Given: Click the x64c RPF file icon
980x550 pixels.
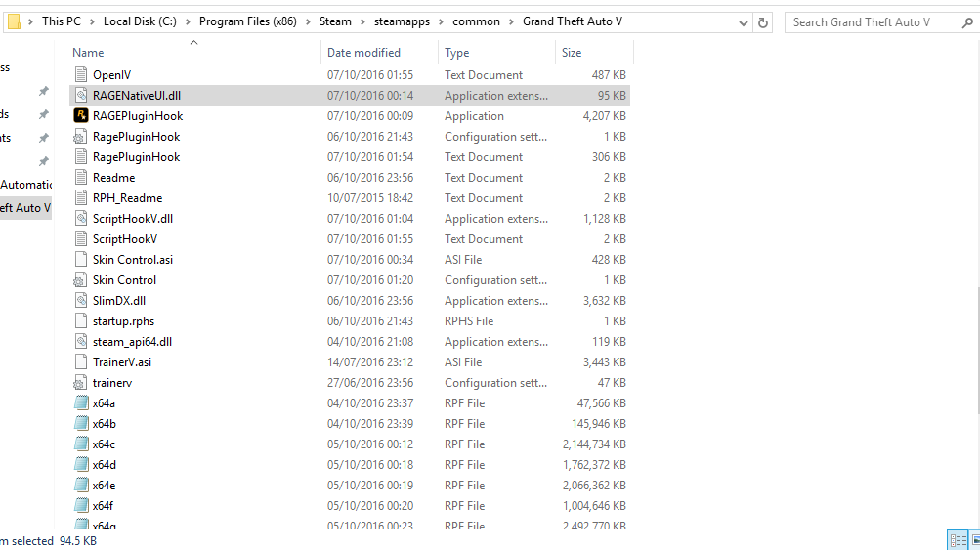Looking at the screenshot, I should pos(81,444).
